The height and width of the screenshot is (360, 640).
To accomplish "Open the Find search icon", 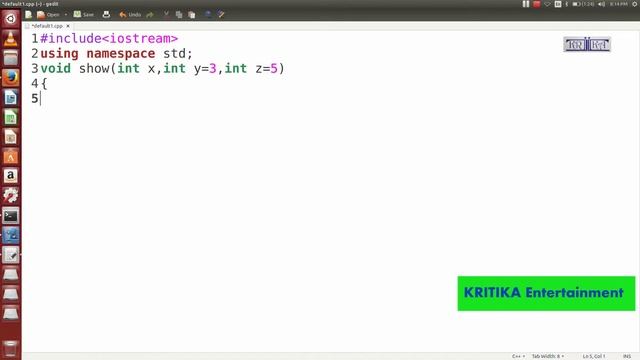I will click(x=208, y=15).
